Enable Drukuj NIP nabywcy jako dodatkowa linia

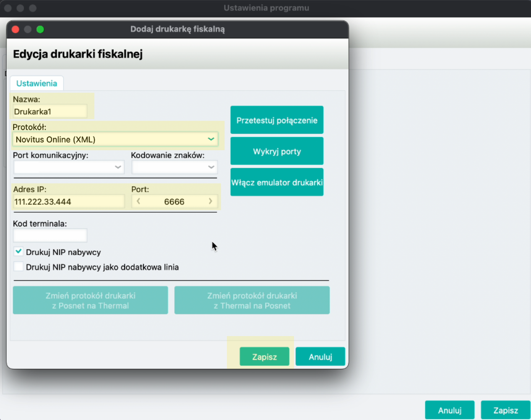[x=18, y=267]
